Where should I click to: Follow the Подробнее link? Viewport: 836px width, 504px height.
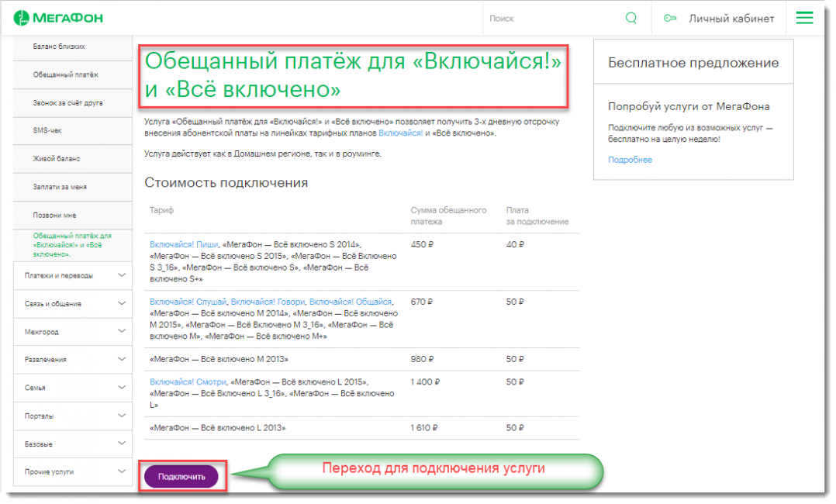[630, 160]
